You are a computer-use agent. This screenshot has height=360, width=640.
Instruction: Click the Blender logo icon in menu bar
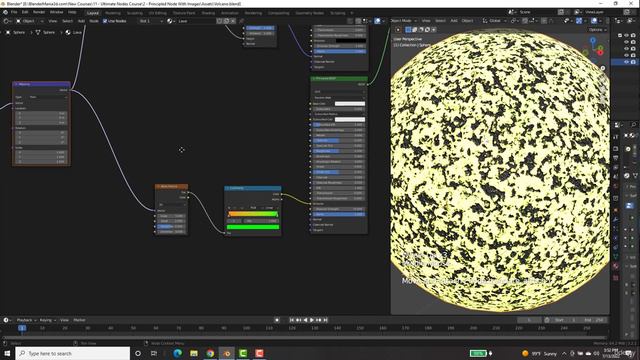(5, 12)
